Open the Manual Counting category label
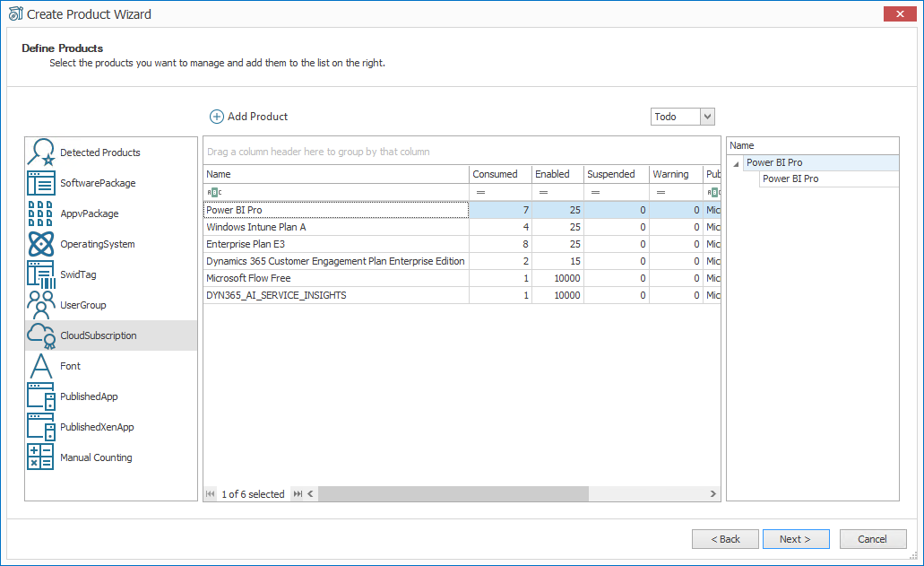The image size is (924, 566). [x=96, y=457]
